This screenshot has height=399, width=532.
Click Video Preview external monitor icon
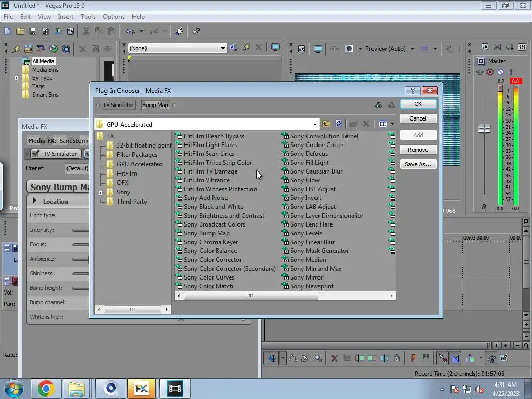(x=318, y=49)
